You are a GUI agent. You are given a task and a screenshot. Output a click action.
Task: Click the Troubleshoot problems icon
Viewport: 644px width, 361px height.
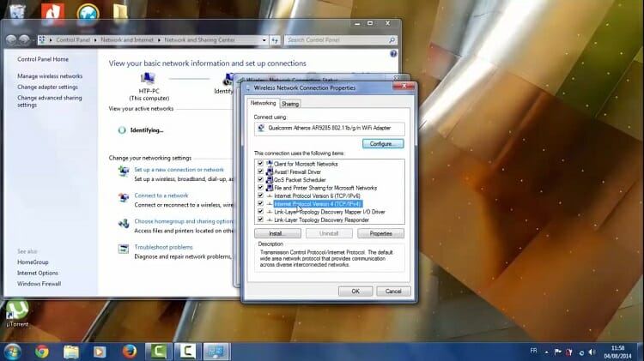(x=123, y=249)
